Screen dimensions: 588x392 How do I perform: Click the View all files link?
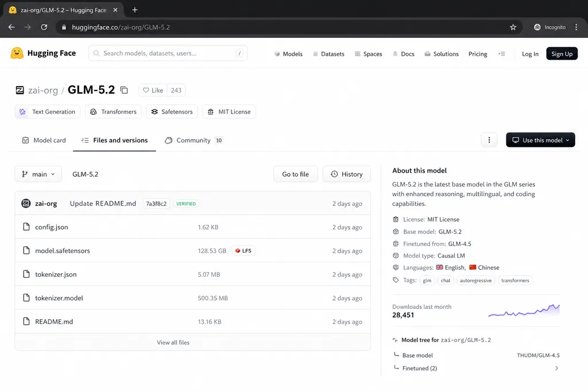click(173, 342)
